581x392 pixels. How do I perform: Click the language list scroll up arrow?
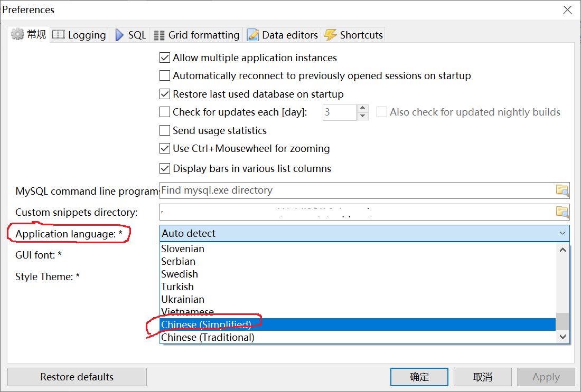[563, 250]
